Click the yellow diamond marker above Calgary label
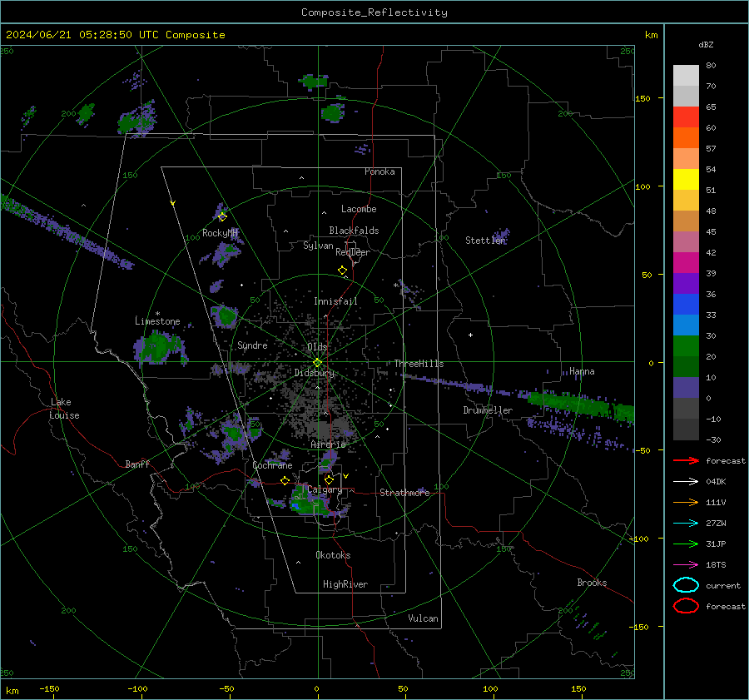Viewport: 749px width, 700px height. (329, 479)
